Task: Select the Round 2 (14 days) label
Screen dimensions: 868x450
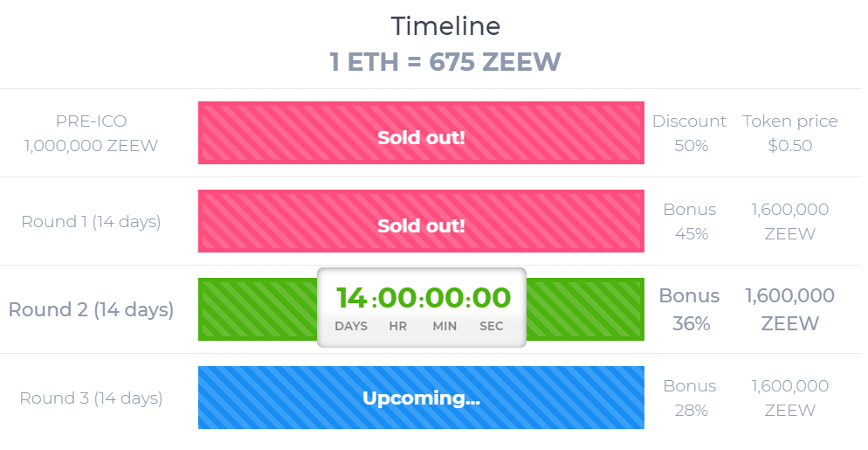Action: (x=92, y=309)
